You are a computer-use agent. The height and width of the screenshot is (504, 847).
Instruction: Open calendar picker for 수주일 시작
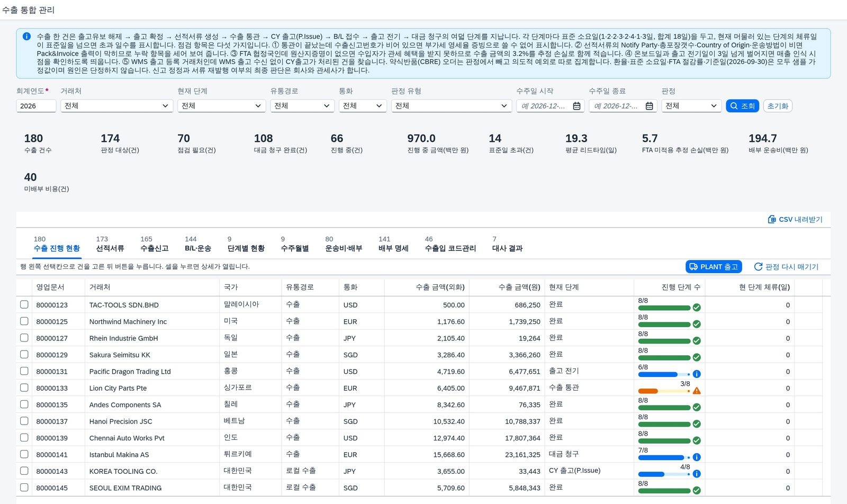point(576,106)
